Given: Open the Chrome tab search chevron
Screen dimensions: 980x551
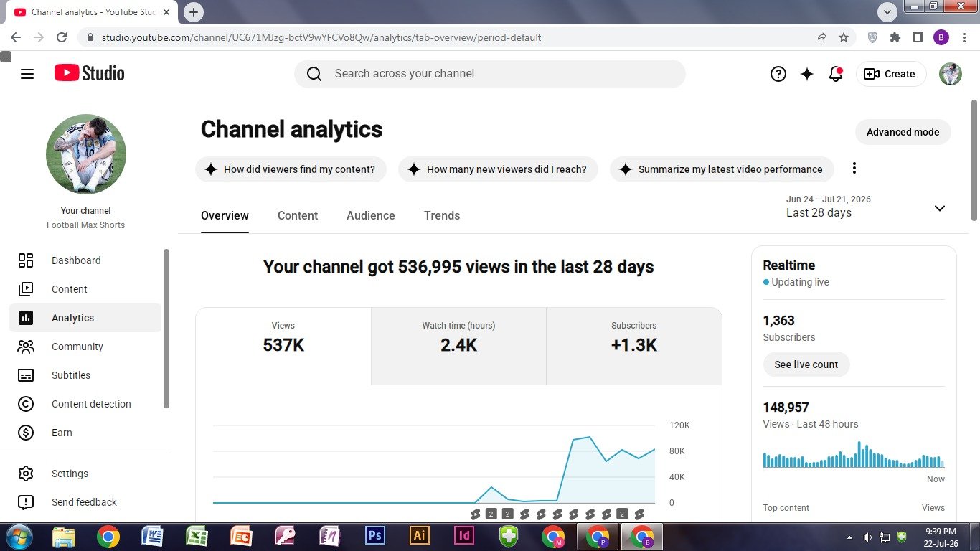Looking at the screenshot, I should click(x=888, y=12).
